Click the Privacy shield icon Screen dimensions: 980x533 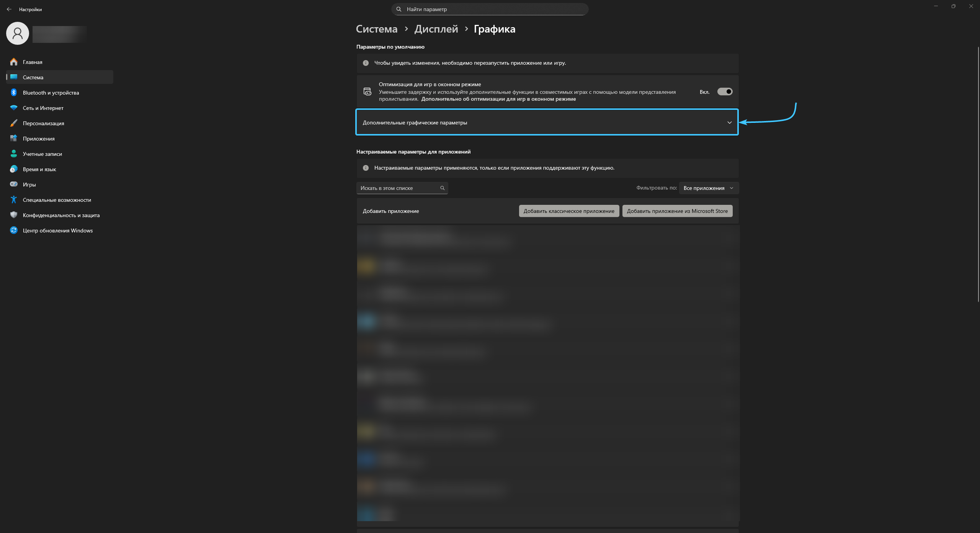tap(14, 215)
